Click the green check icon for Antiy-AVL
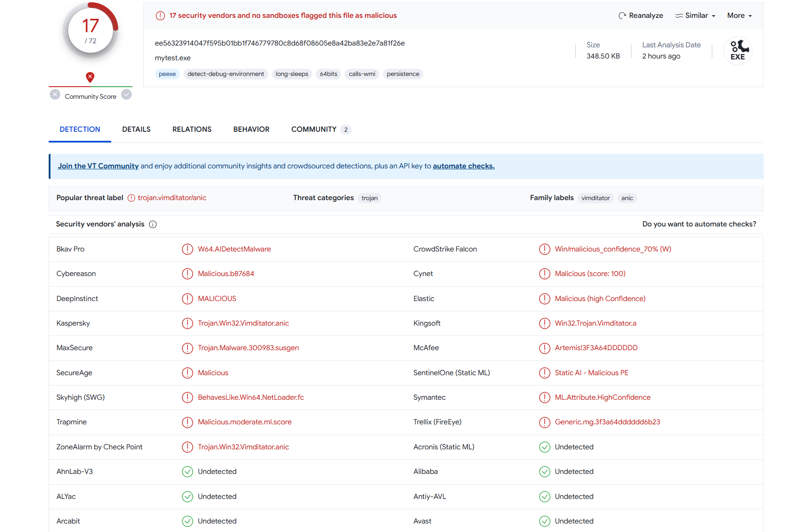Viewport: 802px width, 532px height. (x=545, y=497)
